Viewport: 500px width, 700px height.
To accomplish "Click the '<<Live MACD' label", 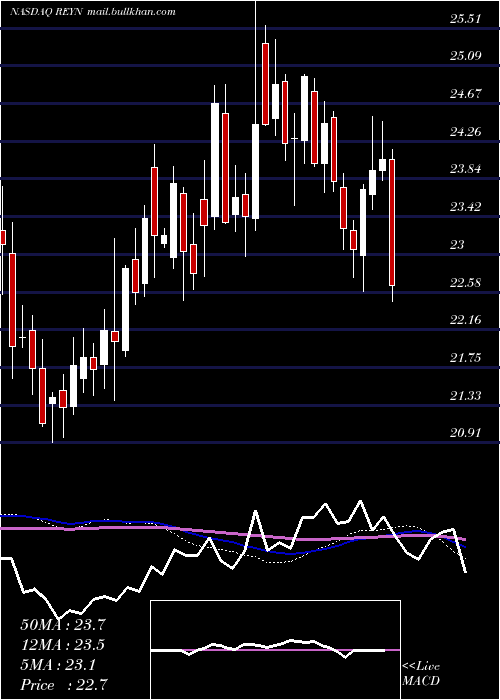I will pyautogui.click(x=421, y=674).
